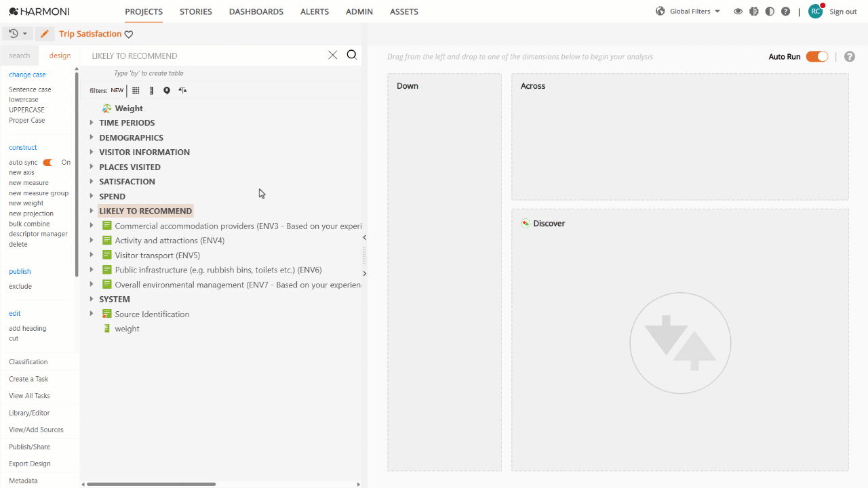This screenshot has height=488, width=868.
Task: Click the balance scale filter icon
Action: coord(182,90)
